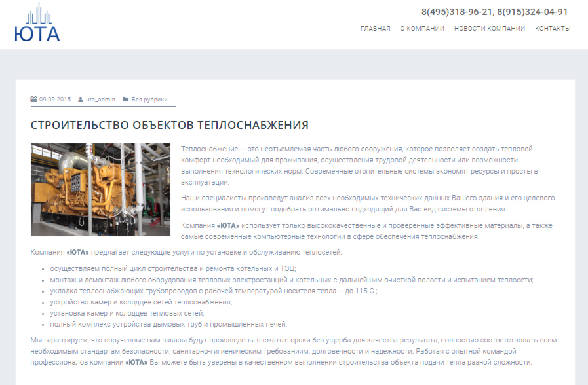Click the calendar icon beside 09.09.2015
Screen dimensions: 588x385
33,100
